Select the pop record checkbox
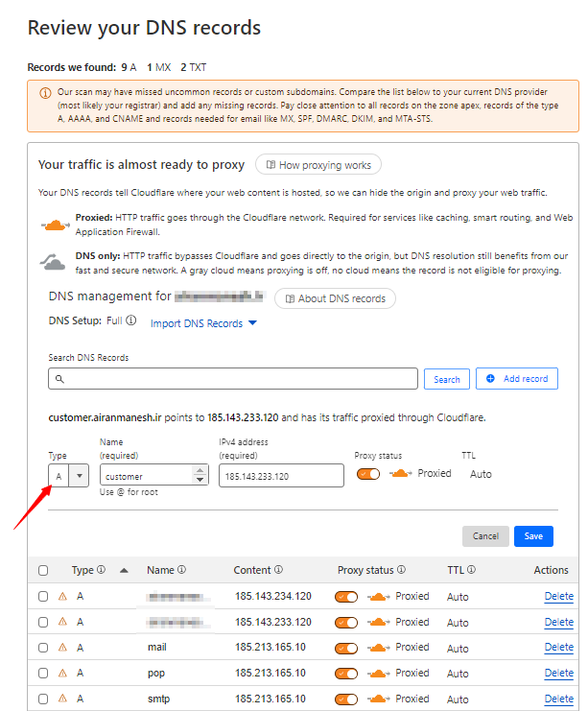This screenshot has width=588, height=711. pos(42,673)
